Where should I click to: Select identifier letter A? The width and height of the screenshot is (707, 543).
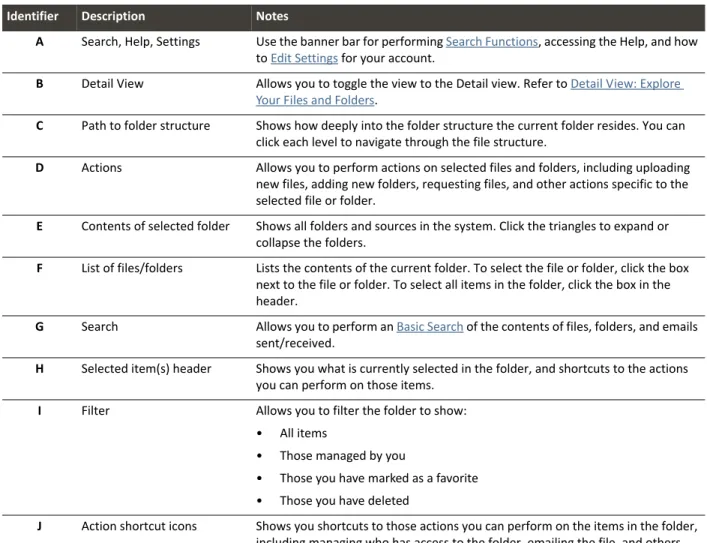(x=40, y=42)
